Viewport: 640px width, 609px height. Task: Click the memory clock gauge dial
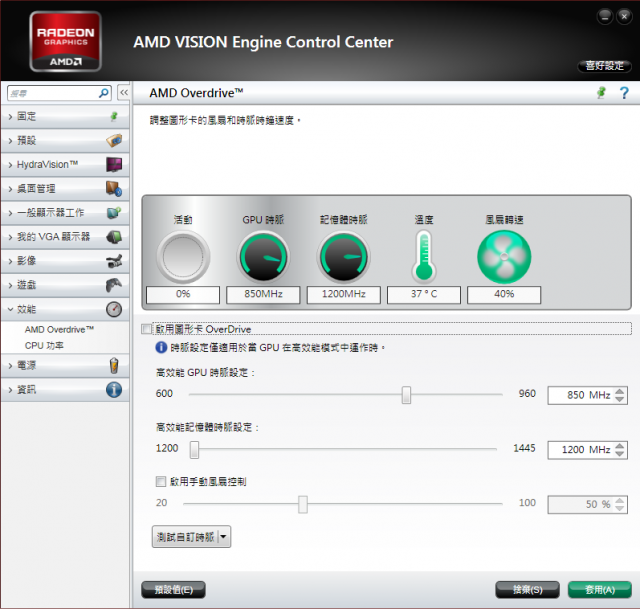[343, 257]
